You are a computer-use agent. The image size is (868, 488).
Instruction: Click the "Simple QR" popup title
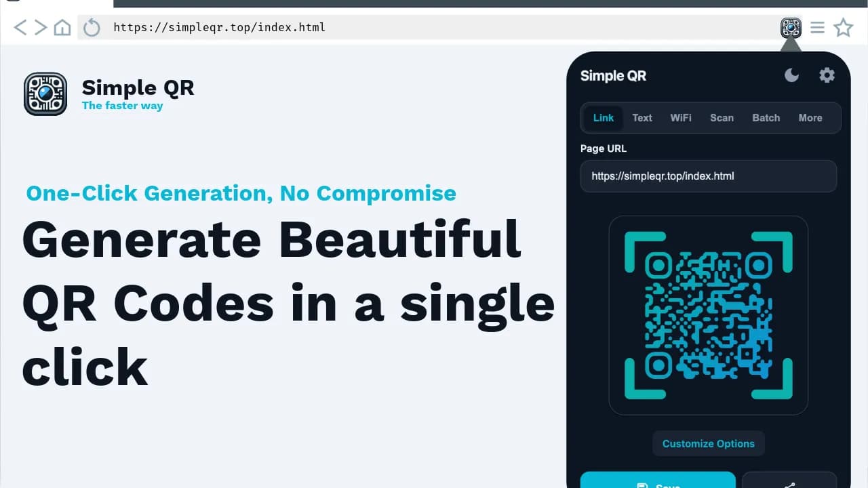point(613,76)
